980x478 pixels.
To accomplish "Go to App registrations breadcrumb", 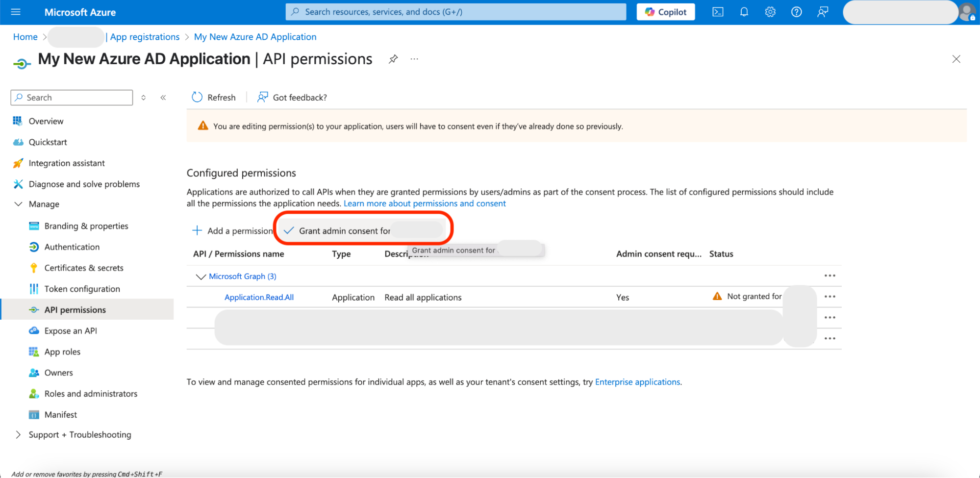I will pos(145,37).
